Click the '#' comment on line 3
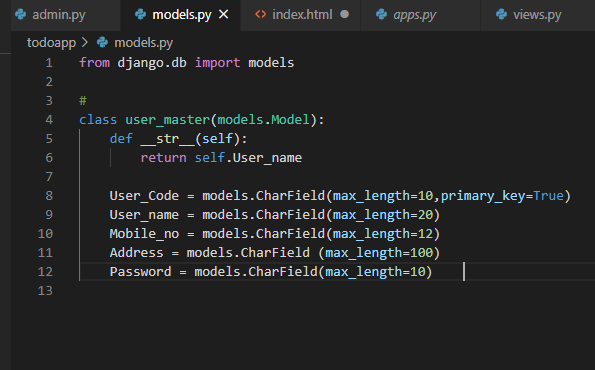Screen dimensions: 595x370 [83, 101]
